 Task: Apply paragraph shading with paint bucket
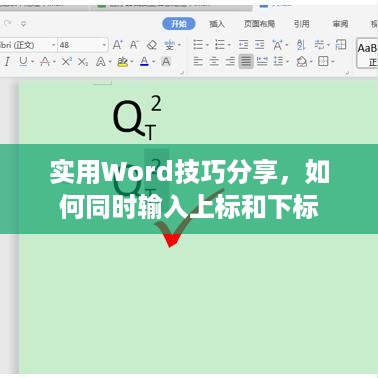click(302, 61)
